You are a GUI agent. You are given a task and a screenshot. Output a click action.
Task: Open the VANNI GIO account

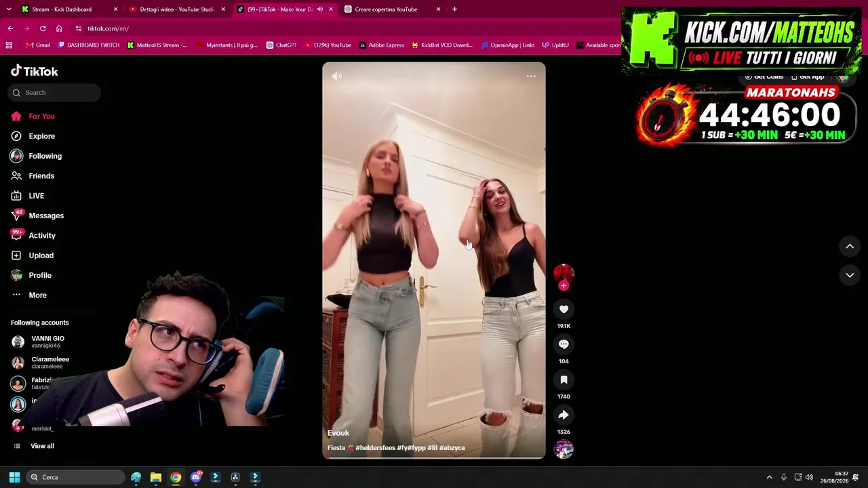pos(39,342)
